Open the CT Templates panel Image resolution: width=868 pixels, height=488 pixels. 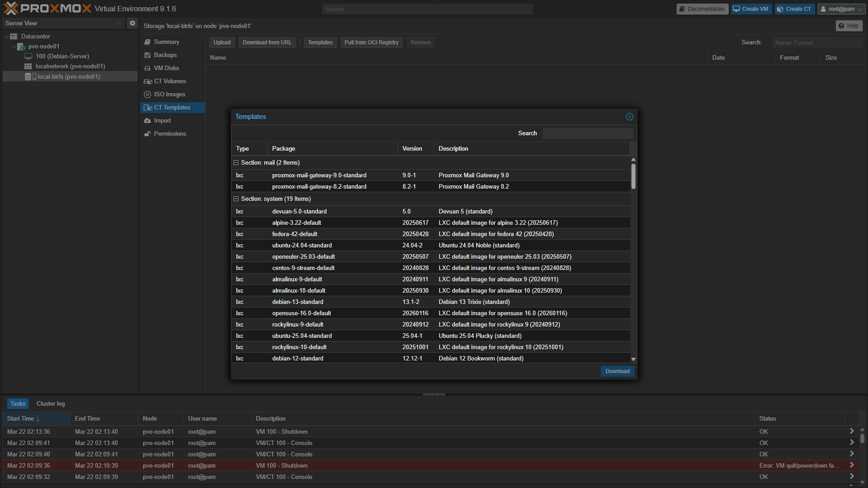[172, 107]
